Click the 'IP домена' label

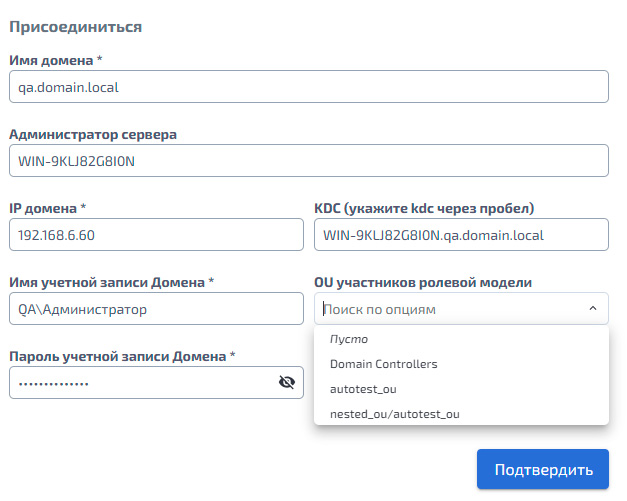coord(48,208)
